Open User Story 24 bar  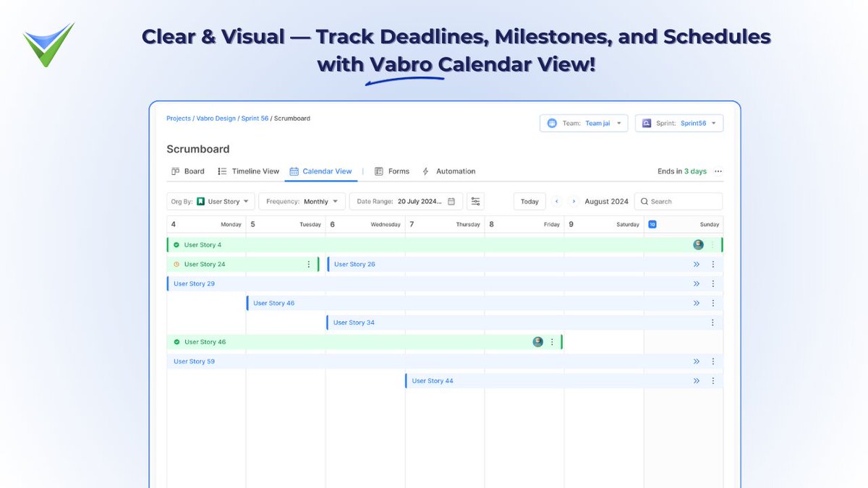[x=243, y=265]
